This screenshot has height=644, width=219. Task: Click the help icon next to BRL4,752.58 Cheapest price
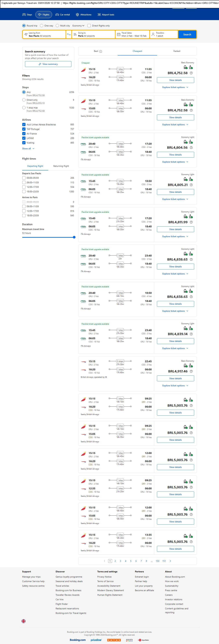pyautogui.click(x=191, y=73)
